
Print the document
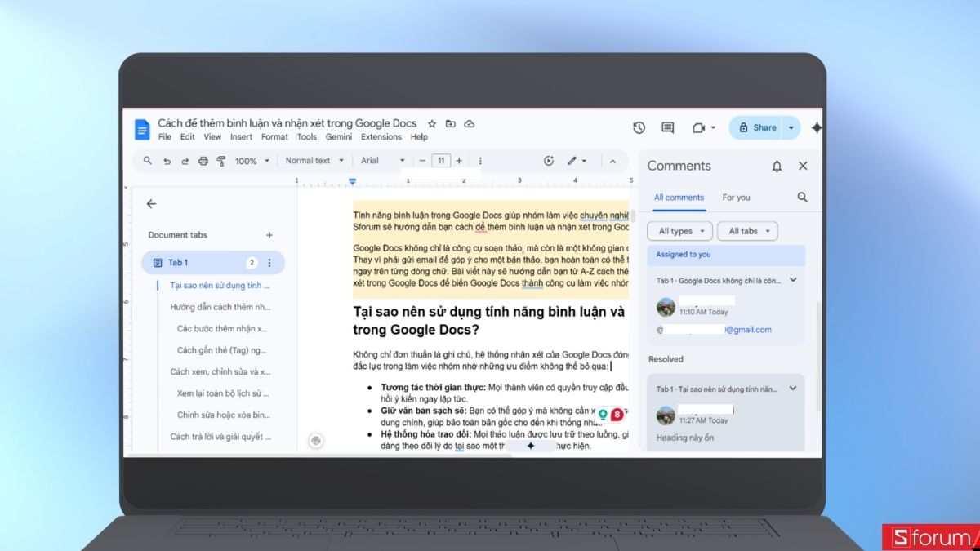click(x=203, y=161)
